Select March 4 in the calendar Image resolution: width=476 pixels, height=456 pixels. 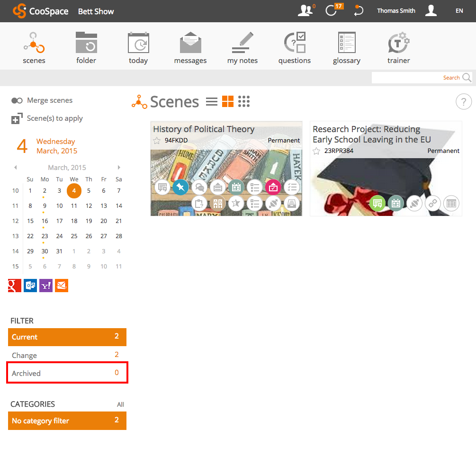(74, 191)
